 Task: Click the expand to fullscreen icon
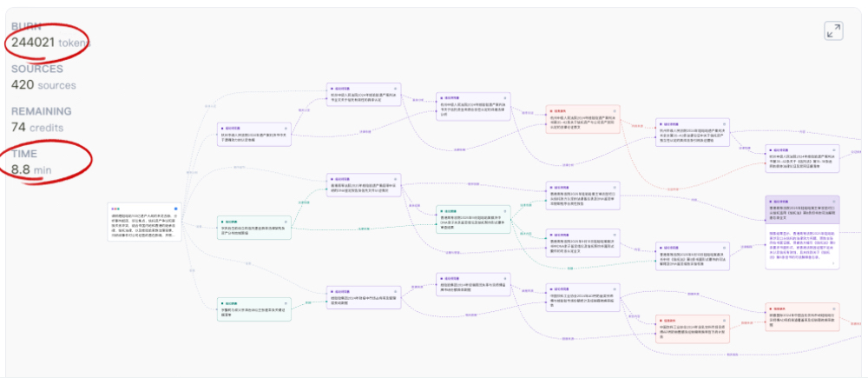pos(833,31)
